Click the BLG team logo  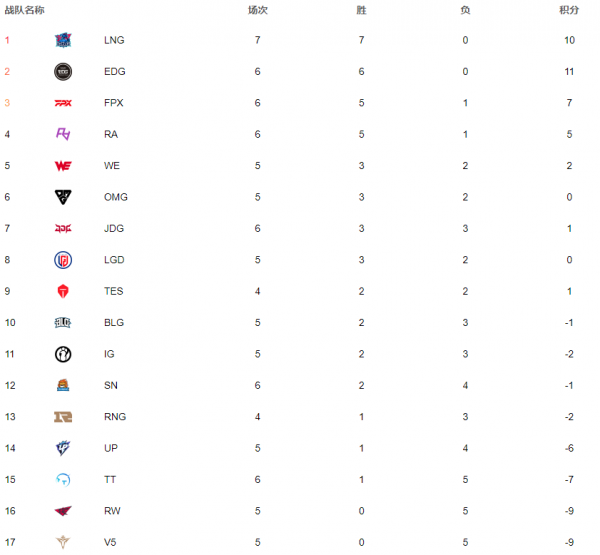coord(63,323)
